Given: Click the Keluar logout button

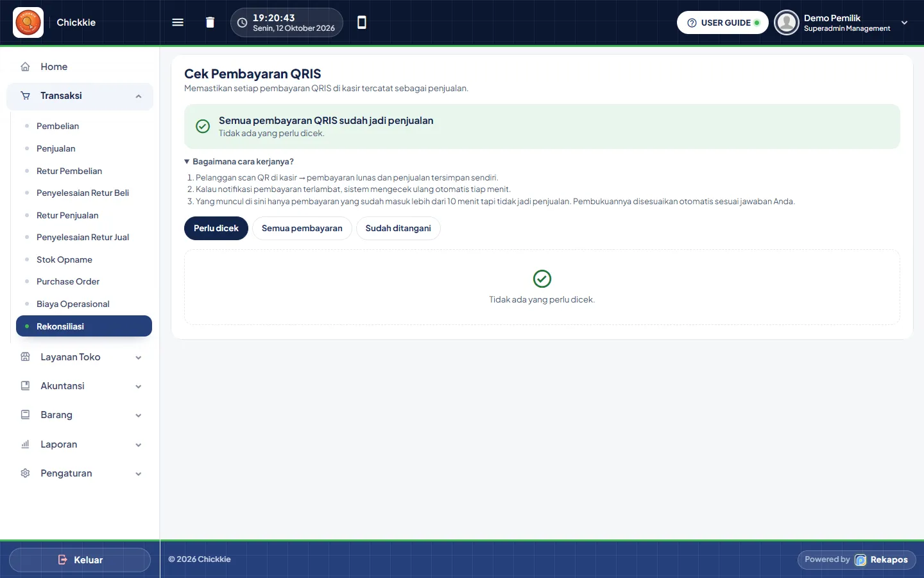Looking at the screenshot, I should point(80,560).
